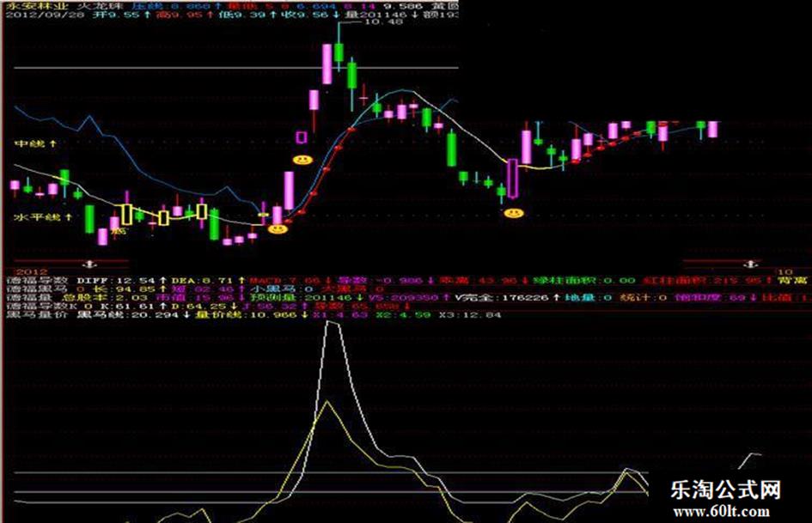Screen dimensions: 812x523
Task: Click the date 2012/09/28
Action: pyautogui.click(x=46, y=15)
